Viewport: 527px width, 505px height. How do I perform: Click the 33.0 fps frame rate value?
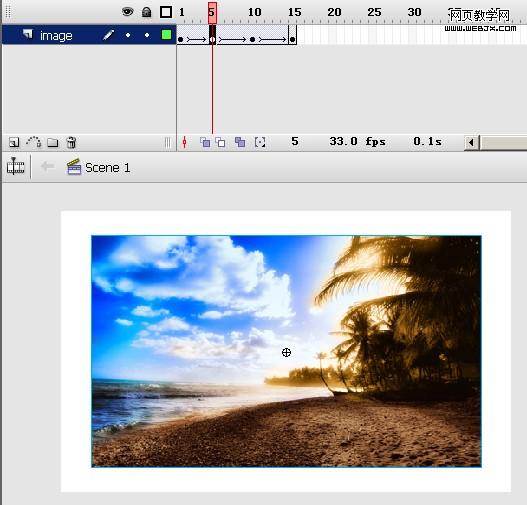tap(357, 141)
